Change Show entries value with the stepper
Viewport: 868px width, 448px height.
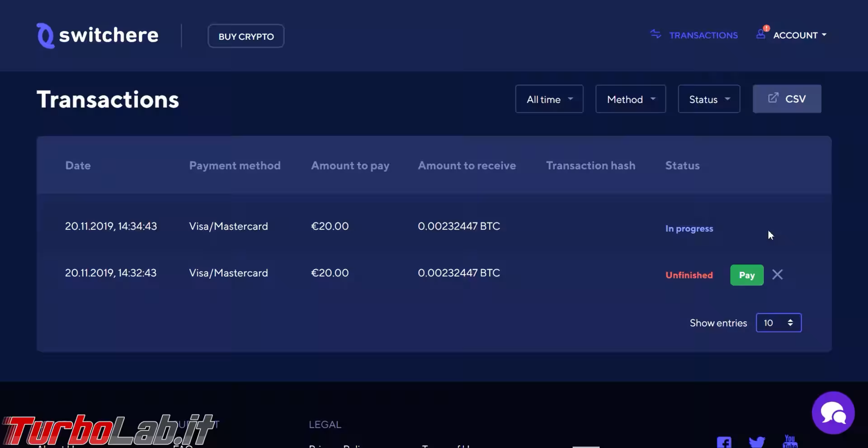pos(790,322)
